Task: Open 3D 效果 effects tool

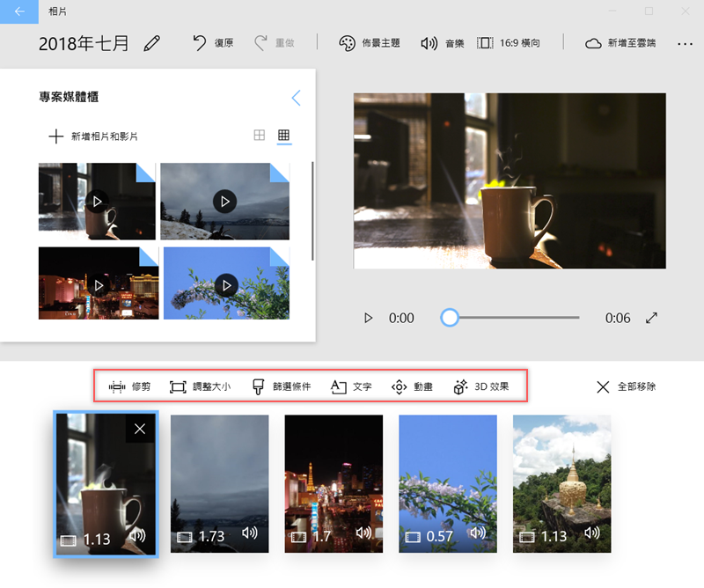Action: [x=480, y=386]
